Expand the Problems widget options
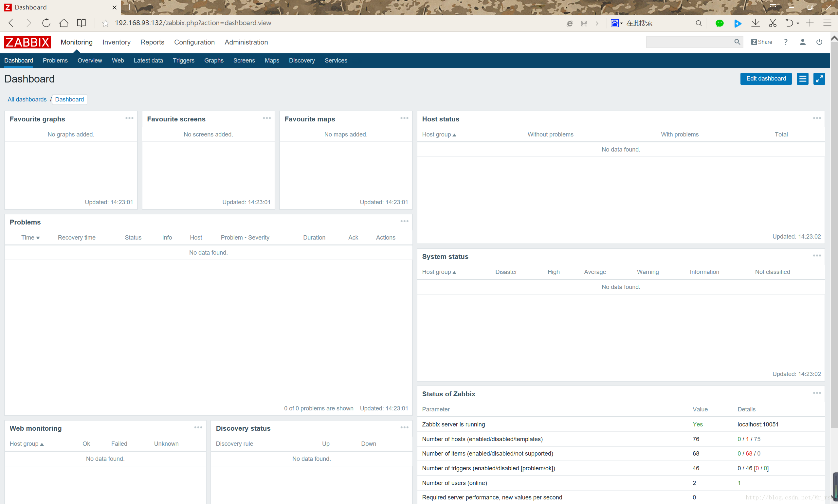The image size is (838, 504). click(404, 222)
